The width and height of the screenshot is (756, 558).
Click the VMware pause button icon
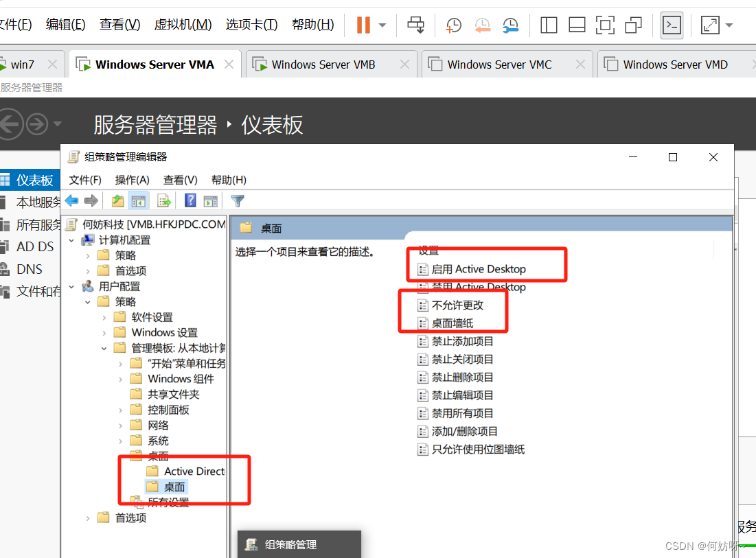[363, 25]
